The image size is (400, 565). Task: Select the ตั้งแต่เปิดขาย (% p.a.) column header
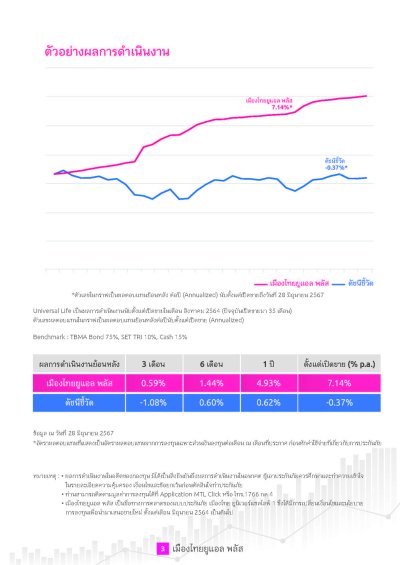(339, 364)
